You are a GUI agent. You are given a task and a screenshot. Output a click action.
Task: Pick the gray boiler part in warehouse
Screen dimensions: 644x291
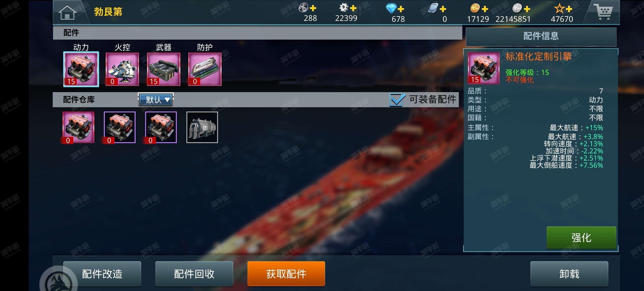click(x=202, y=127)
